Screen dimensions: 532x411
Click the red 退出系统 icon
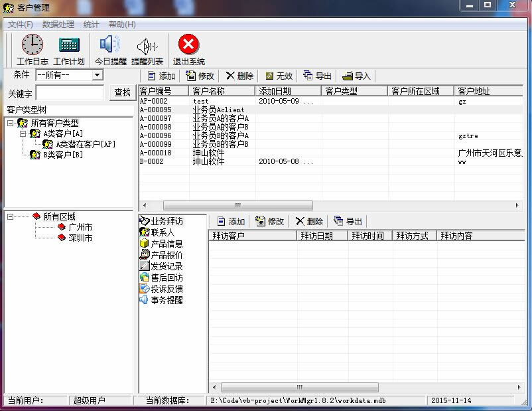(x=189, y=45)
